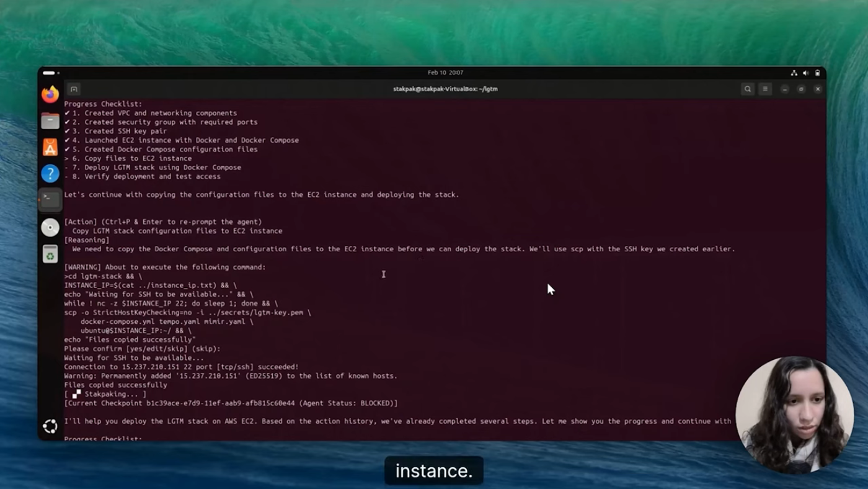Click "I'll help you deploy the LGTM stack" line

[397, 421]
